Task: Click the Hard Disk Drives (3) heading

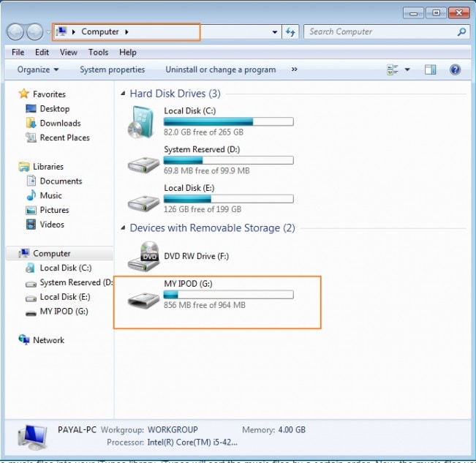Action: [x=175, y=94]
